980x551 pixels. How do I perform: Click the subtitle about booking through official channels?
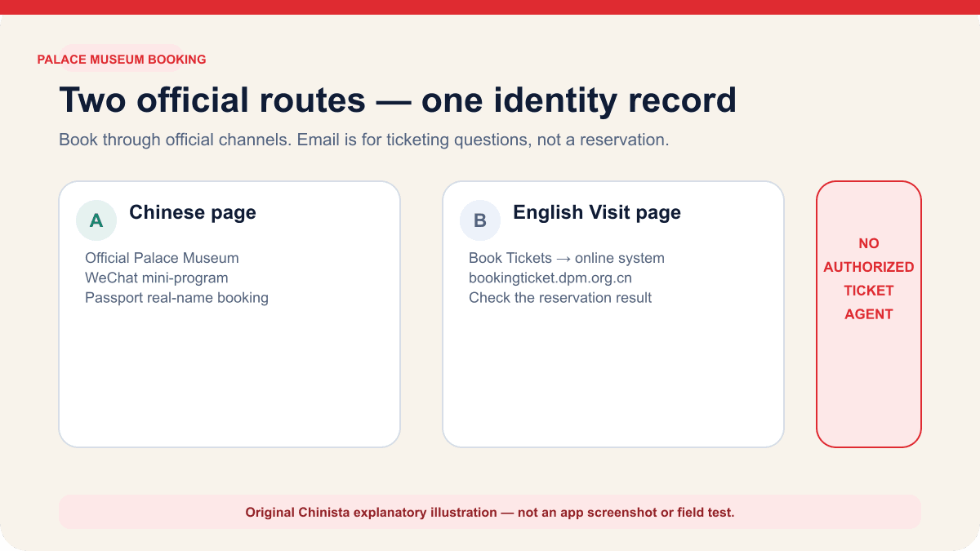(364, 140)
